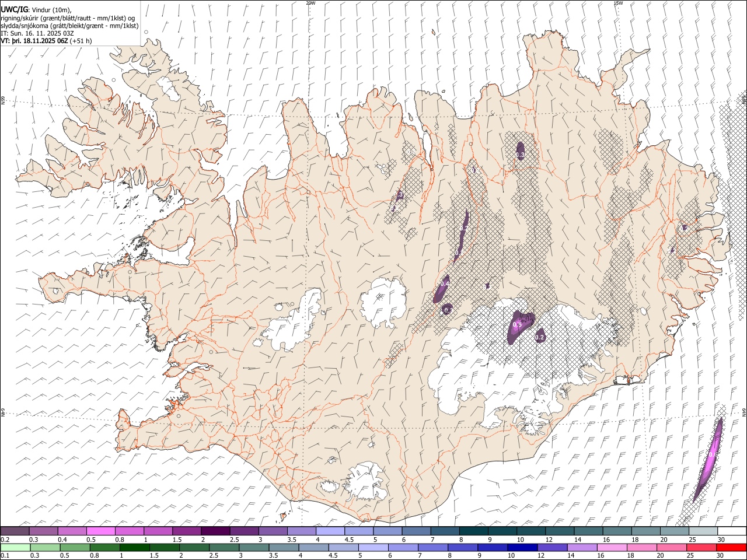This screenshot has width=747, height=560.
Task: Click the bright pink precipitation streak offshore southeast
Action: (709, 459)
